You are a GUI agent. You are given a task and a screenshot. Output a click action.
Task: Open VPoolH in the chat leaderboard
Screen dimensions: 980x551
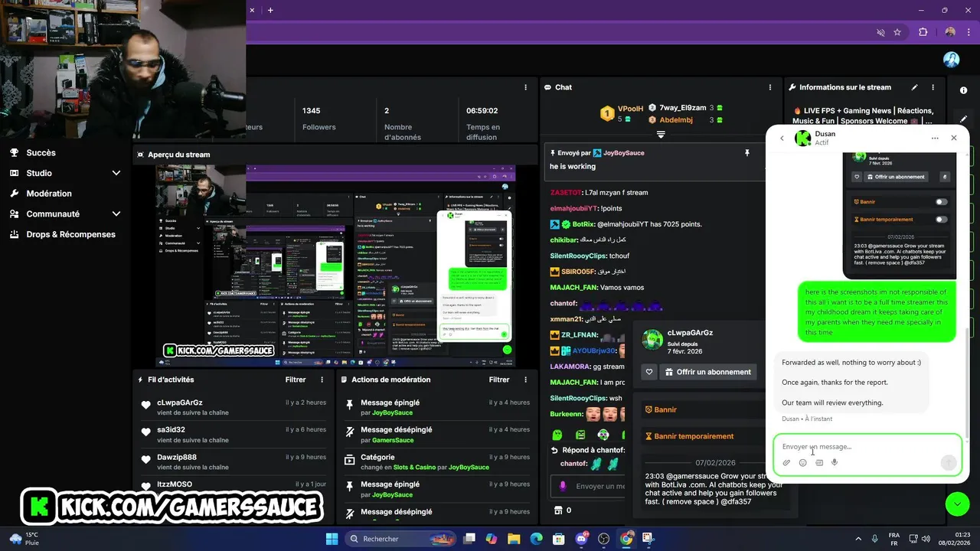(x=630, y=109)
